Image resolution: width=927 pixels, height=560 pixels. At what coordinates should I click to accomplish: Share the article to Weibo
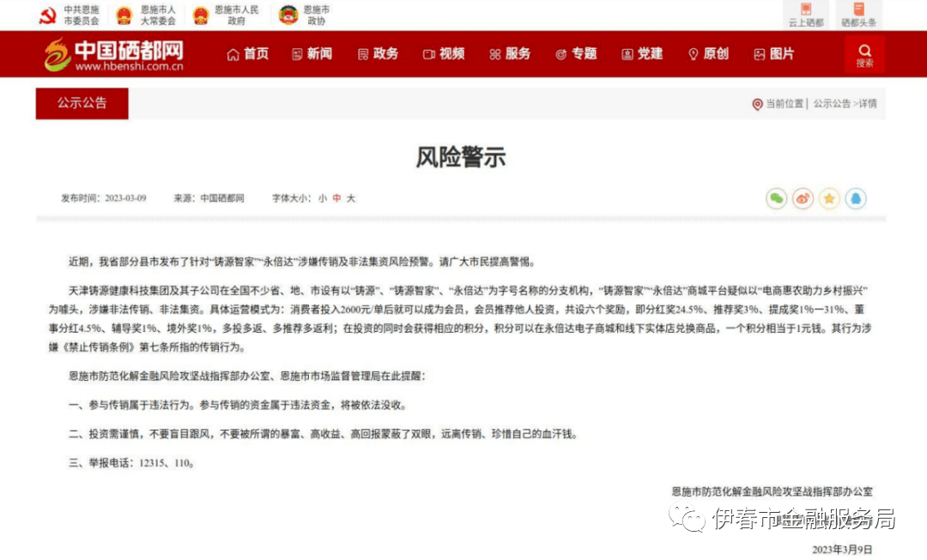(x=803, y=198)
